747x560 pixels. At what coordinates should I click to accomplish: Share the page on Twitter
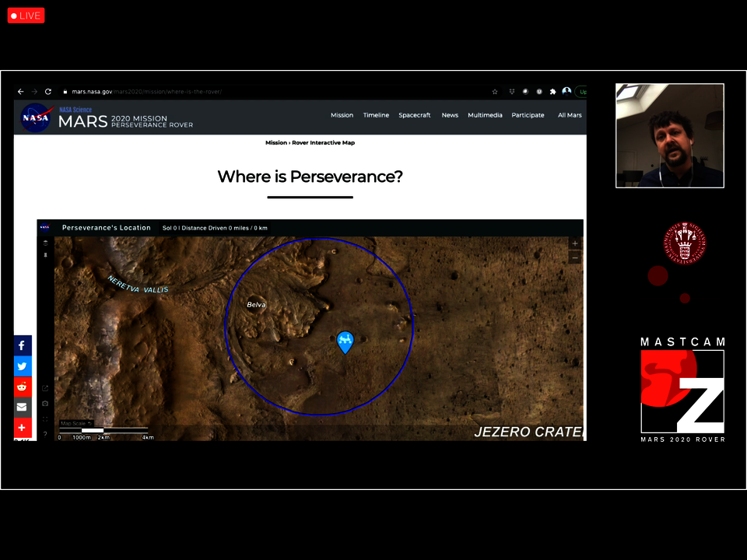pos(22,366)
